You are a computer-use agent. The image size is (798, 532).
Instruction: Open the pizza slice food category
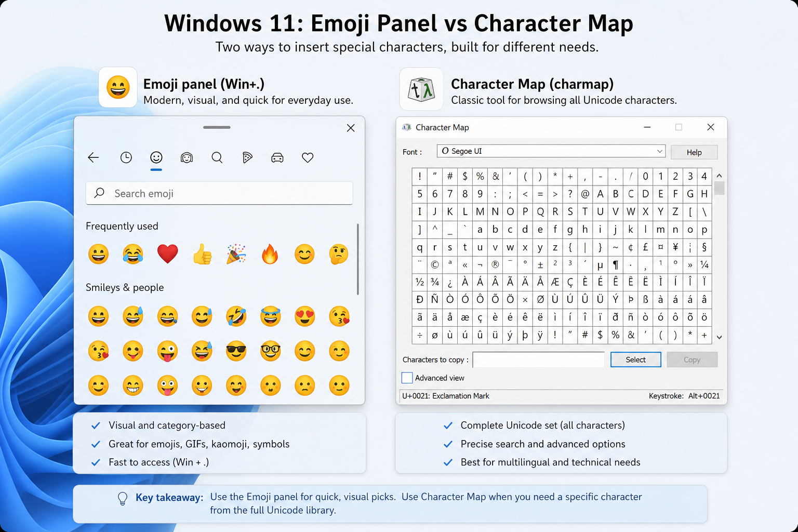(x=247, y=157)
